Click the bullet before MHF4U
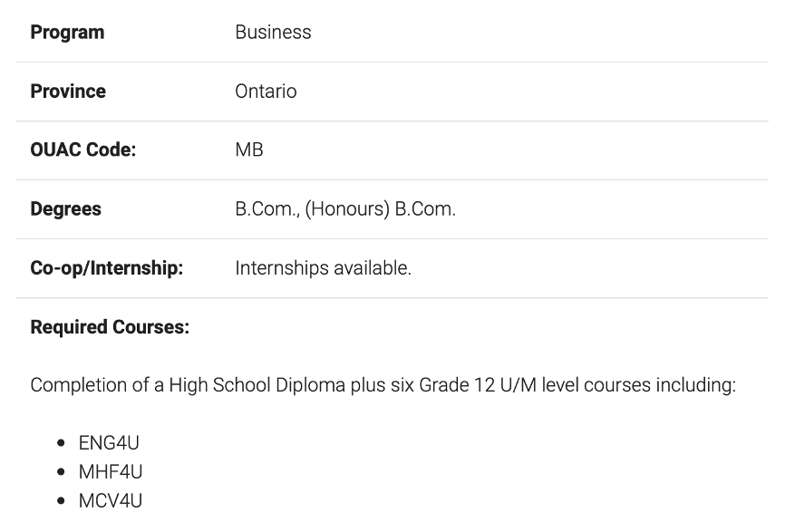Viewport: 785px width, 532px height. (61, 472)
